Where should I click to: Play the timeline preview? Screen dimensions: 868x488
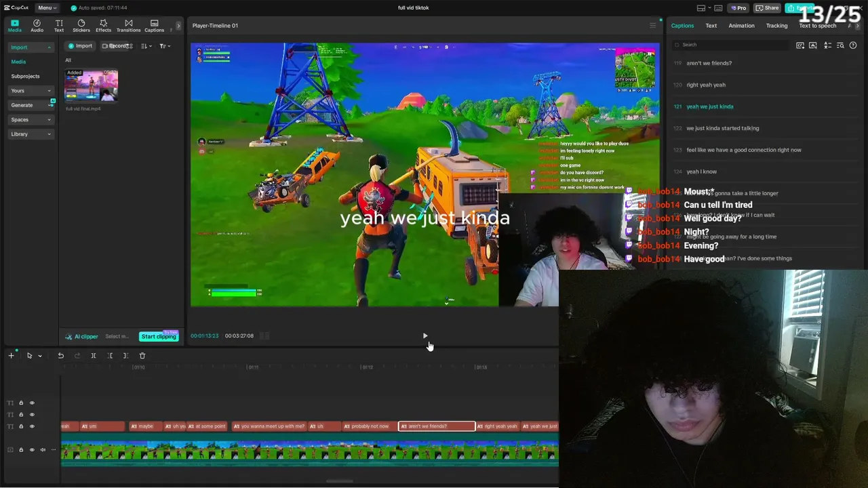click(425, 335)
